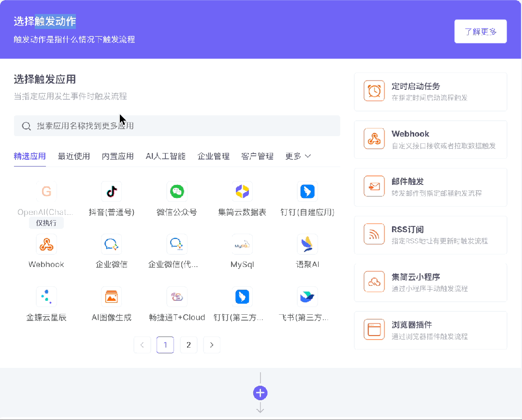Viewport: 522px width, 420px height.
Task: Open the 集简云小程序 trigger card
Action: pyautogui.click(x=431, y=283)
